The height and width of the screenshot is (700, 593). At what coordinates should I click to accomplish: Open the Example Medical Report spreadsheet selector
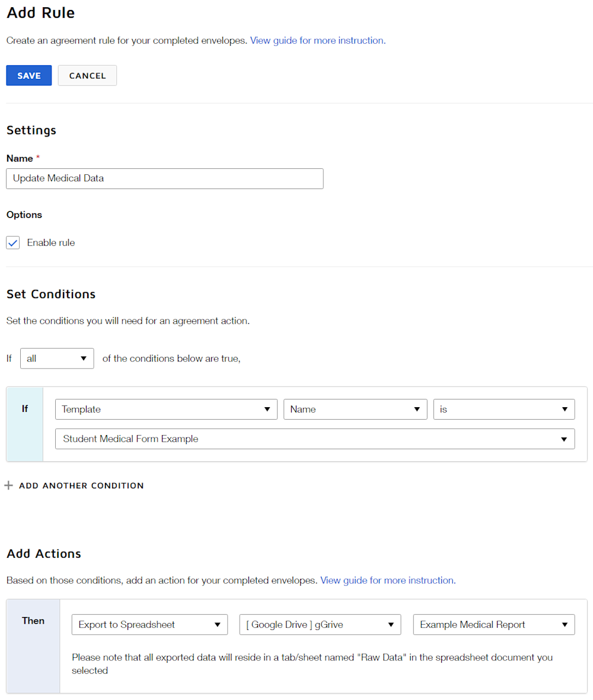click(x=493, y=624)
